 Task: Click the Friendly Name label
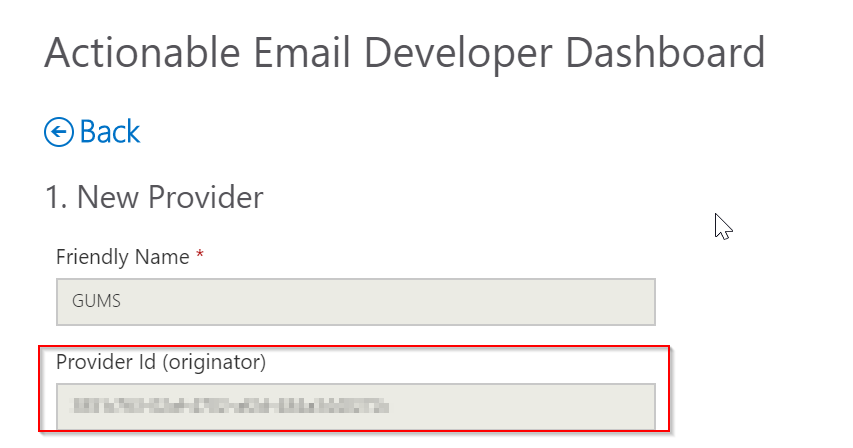(x=122, y=257)
